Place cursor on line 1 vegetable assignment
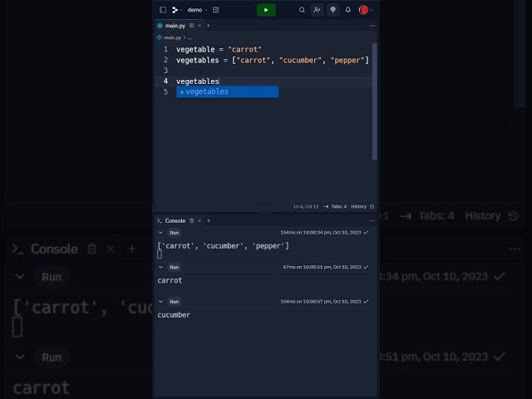This screenshot has width=532, height=399. [219, 50]
